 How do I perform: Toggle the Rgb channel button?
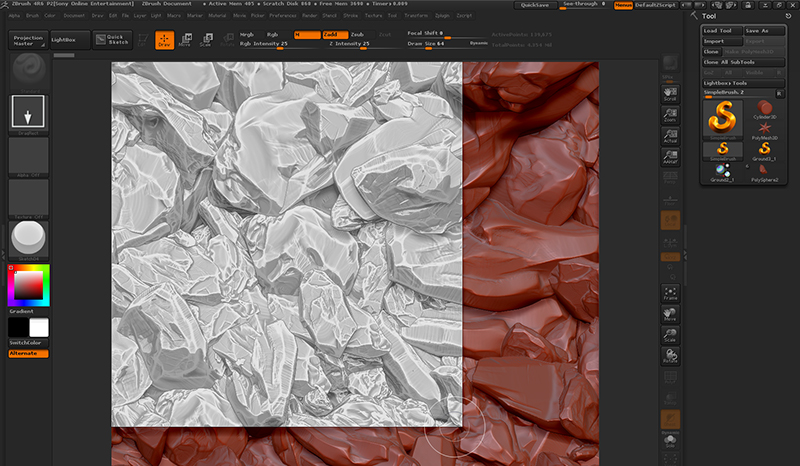click(x=272, y=34)
